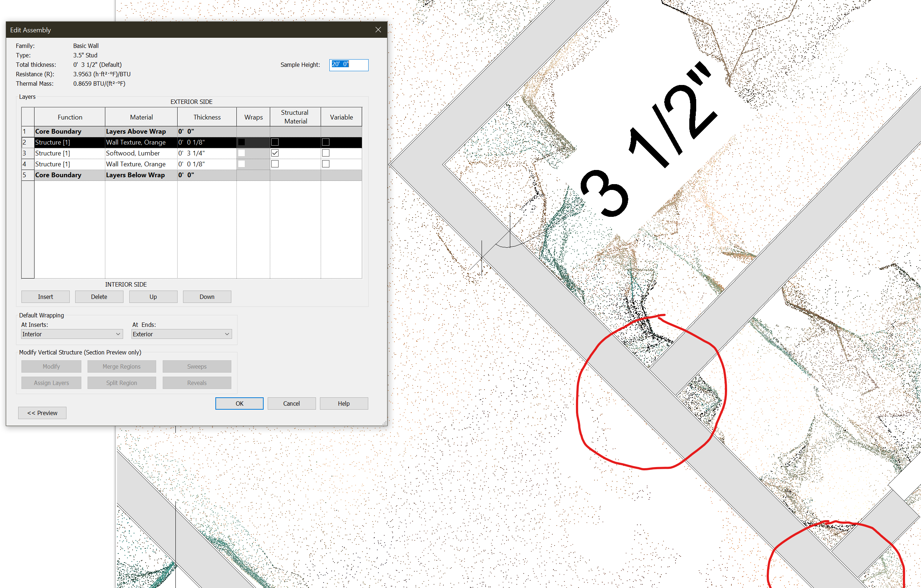Click the Layers Below Wrap cell
This screenshot has width=921, height=588.
pyautogui.click(x=141, y=175)
